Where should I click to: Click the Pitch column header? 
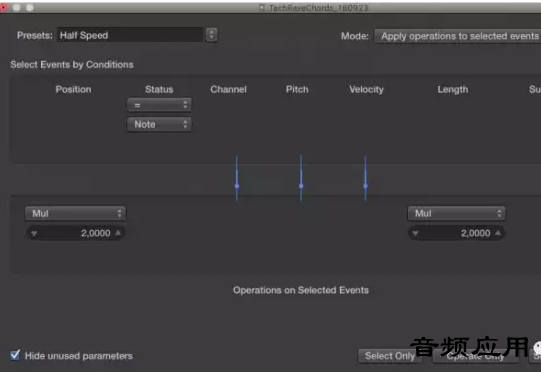[297, 89]
